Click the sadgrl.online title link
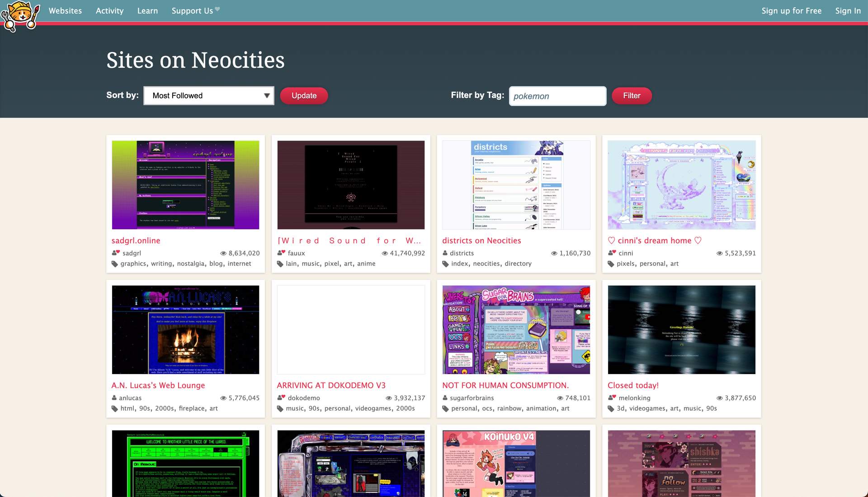 (x=136, y=241)
